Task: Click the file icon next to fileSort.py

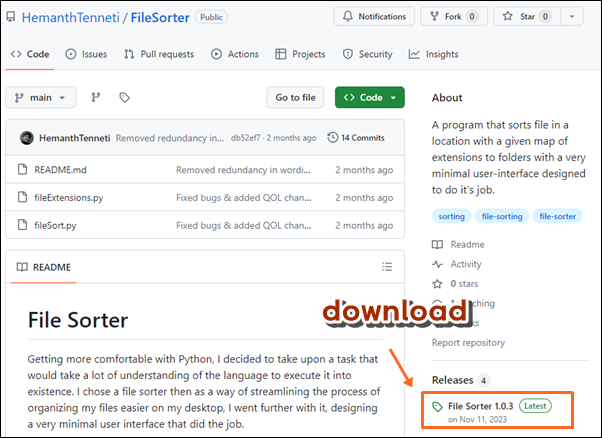Action: pyautogui.click(x=23, y=225)
